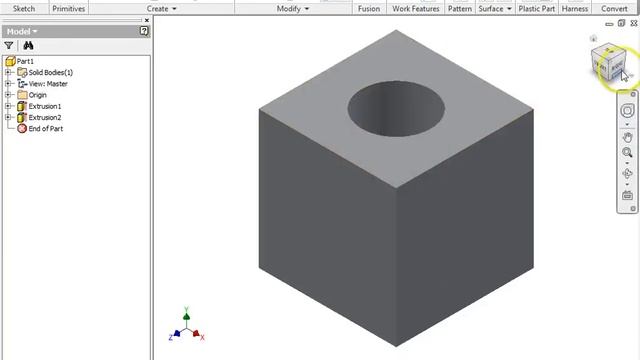This screenshot has height=360, width=640.
Task: Click the Convert panel label
Action: [614, 9]
